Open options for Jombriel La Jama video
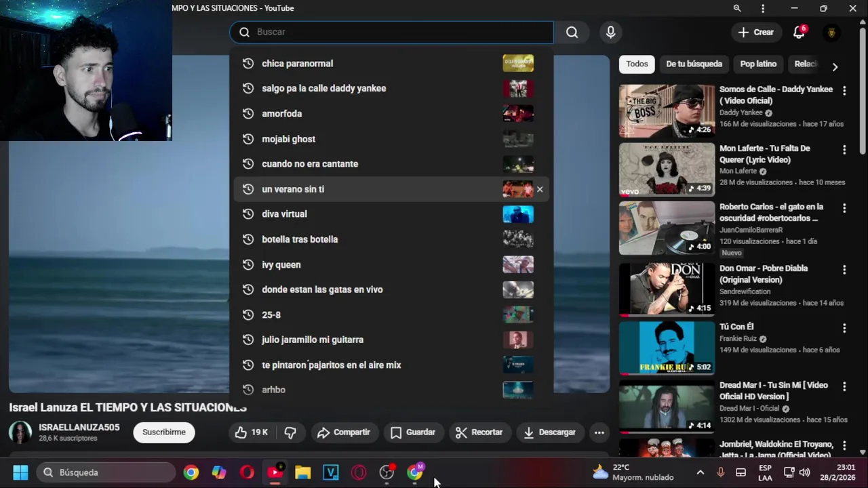The image size is (868, 488). click(844, 445)
